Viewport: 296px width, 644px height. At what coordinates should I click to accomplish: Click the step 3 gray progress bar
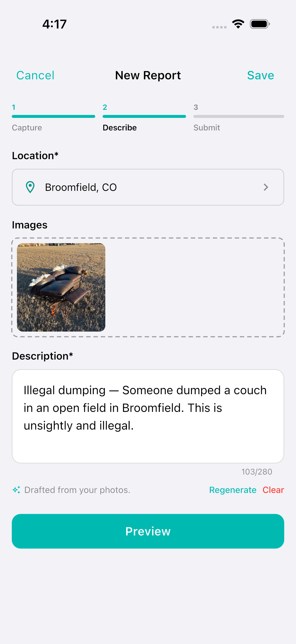coord(239,116)
